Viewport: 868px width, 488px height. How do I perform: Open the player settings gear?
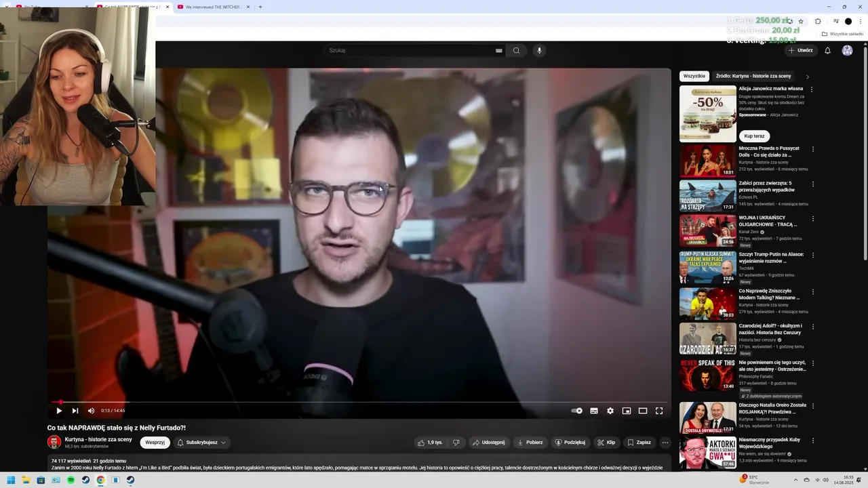[x=610, y=411]
